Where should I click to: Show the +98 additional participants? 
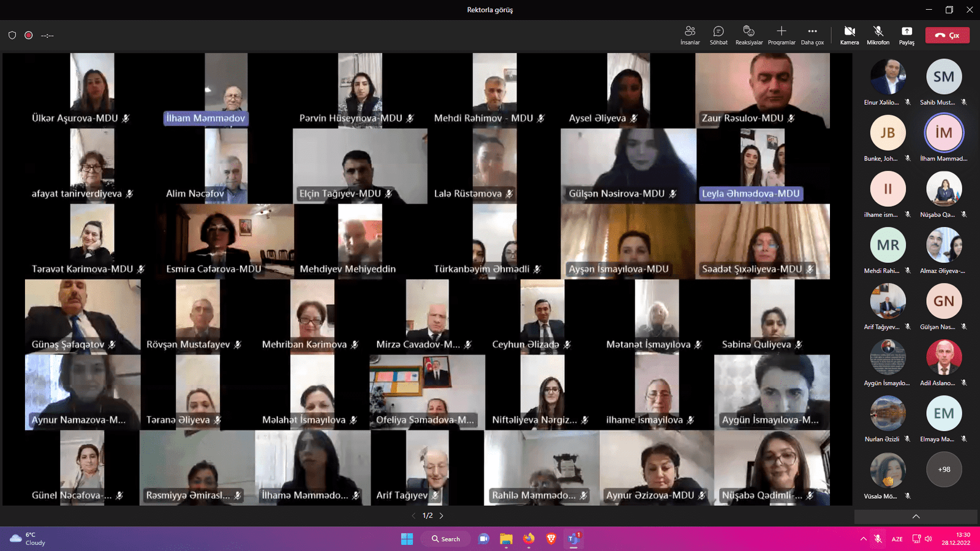click(x=944, y=470)
